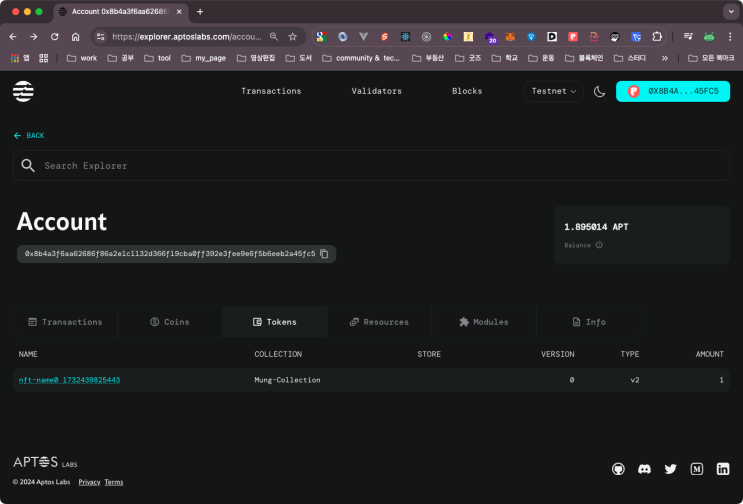Image resolution: width=743 pixels, height=504 pixels.
Task: Open the community & tec... bookmarks folder
Action: (x=361, y=58)
